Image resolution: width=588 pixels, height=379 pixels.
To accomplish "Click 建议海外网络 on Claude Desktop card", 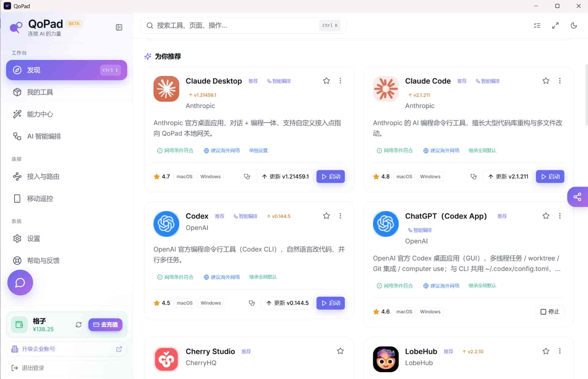I will coord(222,150).
